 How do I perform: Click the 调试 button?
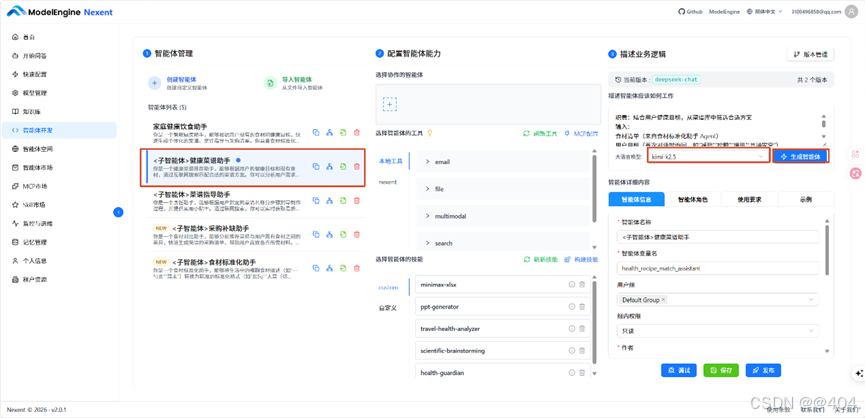(679, 371)
